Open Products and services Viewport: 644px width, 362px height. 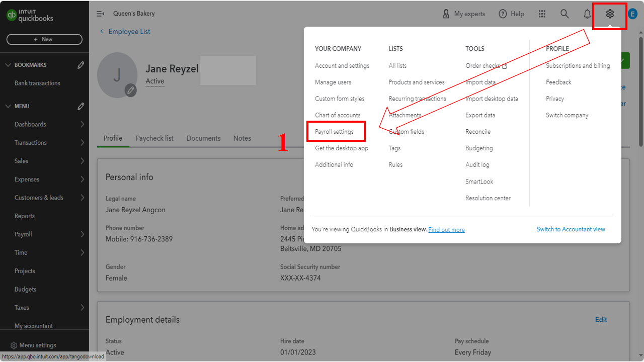417,82
